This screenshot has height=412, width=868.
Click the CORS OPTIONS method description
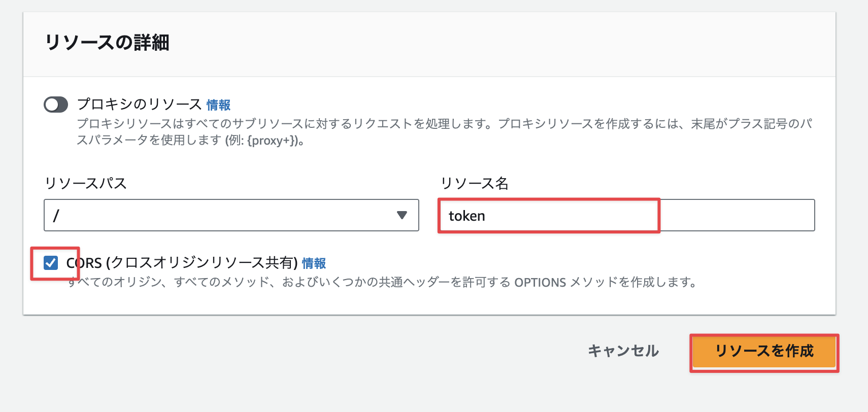(383, 282)
